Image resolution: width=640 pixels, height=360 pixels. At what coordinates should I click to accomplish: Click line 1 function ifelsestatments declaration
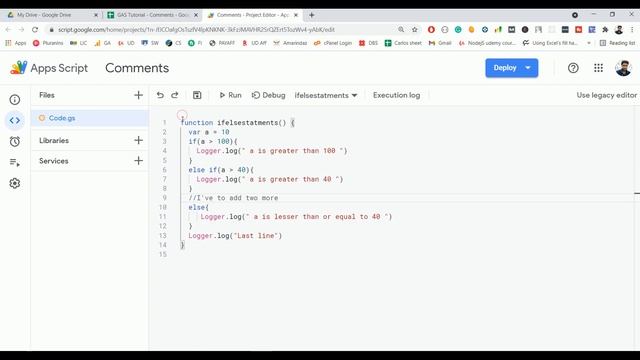(x=238, y=122)
